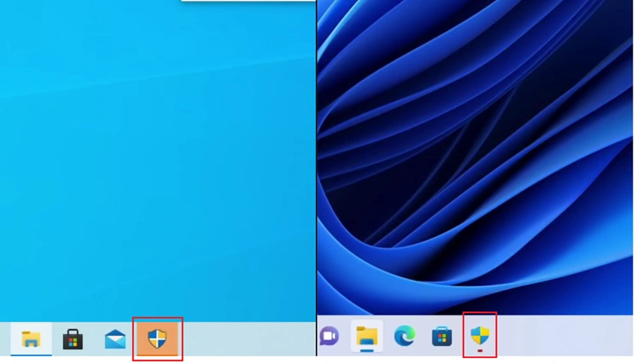Launch Microsoft Edge from the Windows 11 taskbar
This screenshot has width=637, height=364.
tap(405, 336)
